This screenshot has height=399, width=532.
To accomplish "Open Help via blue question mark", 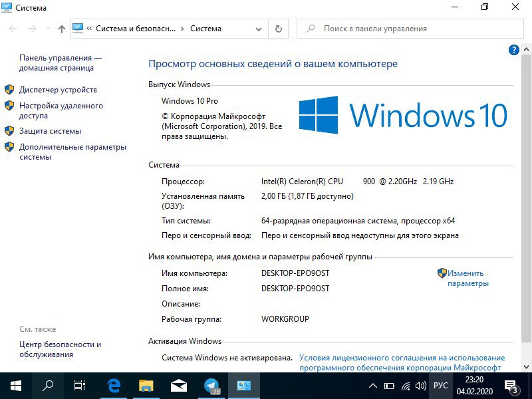I will pos(513,50).
